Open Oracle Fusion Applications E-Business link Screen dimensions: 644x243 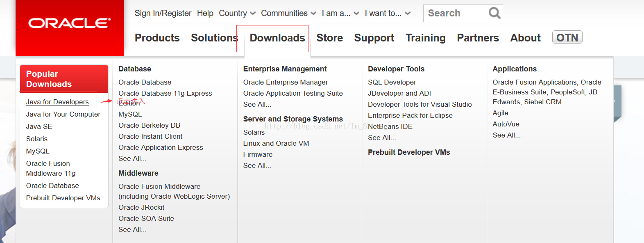click(547, 92)
